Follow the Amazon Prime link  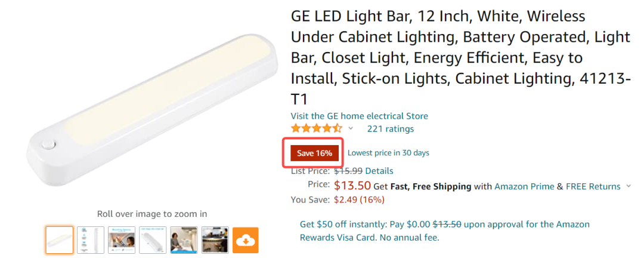coord(525,186)
